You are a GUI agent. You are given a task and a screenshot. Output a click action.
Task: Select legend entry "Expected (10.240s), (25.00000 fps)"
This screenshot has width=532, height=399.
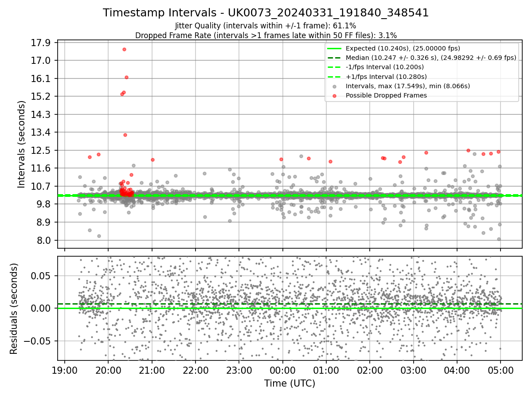coord(403,48)
